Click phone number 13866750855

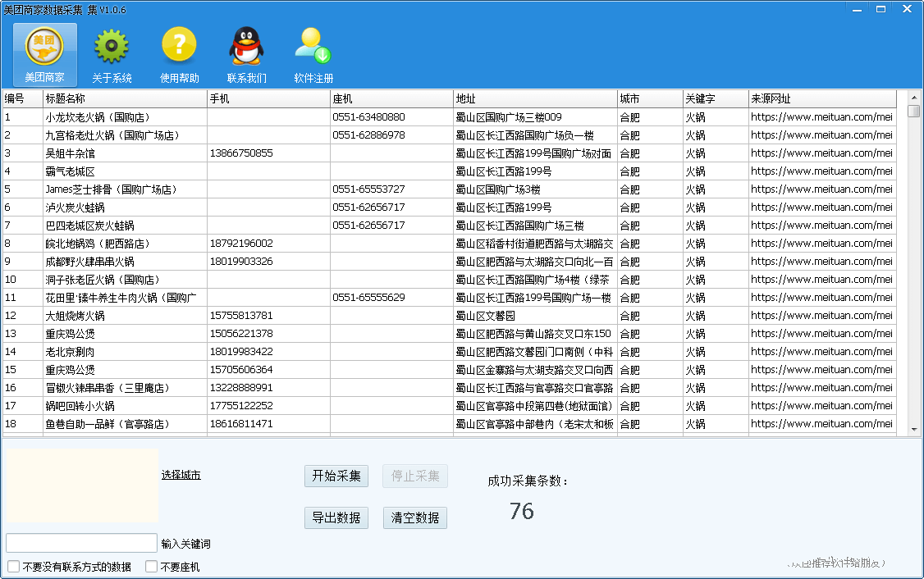tap(241, 153)
